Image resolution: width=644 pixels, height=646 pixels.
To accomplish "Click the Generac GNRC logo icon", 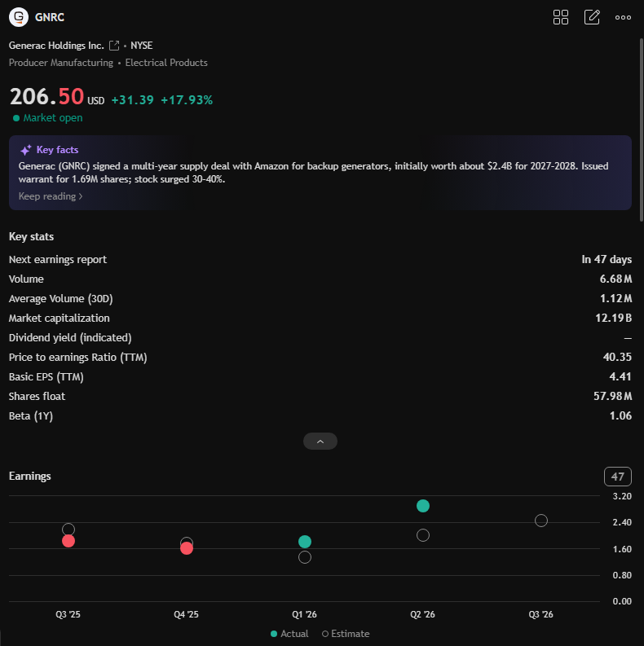I will 19,17.
